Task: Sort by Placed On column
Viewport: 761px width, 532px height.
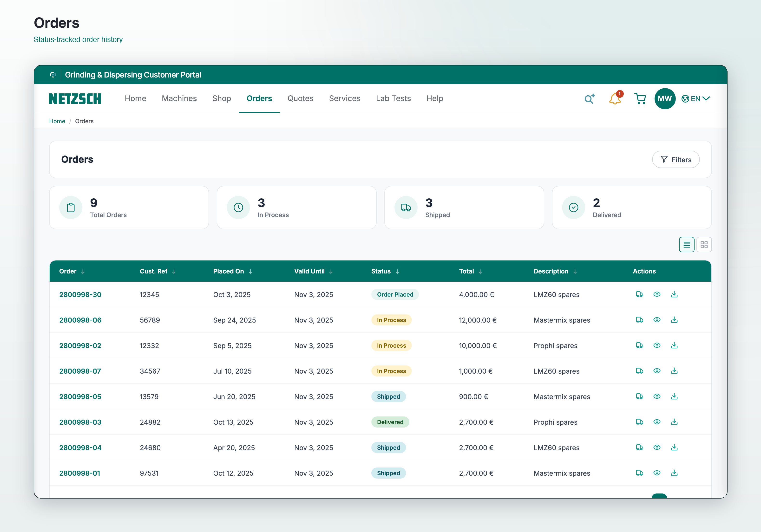Action: point(233,271)
